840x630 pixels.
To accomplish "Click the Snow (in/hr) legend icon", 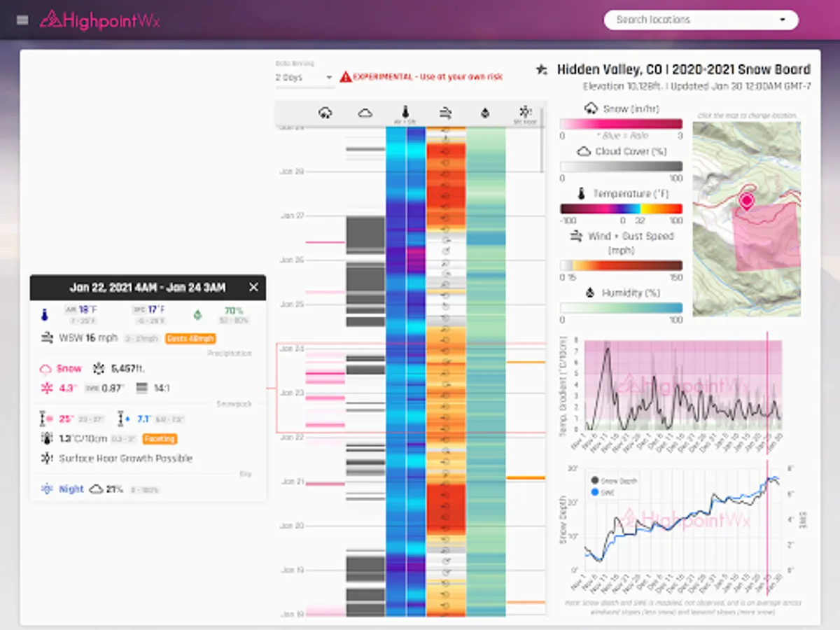I will pyautogui.click(x=591, y=108).
